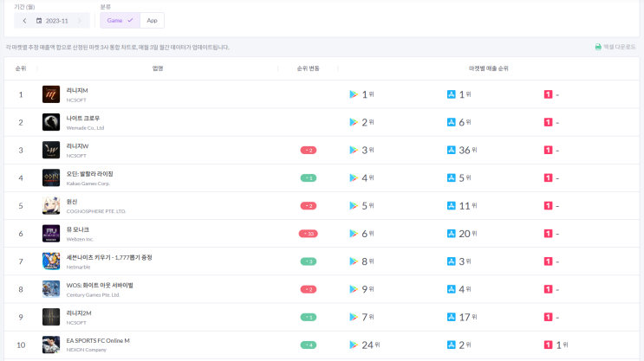Click the 리니지2M app name
This screenshot has height=361, width=644.
(x=79, y=313)
